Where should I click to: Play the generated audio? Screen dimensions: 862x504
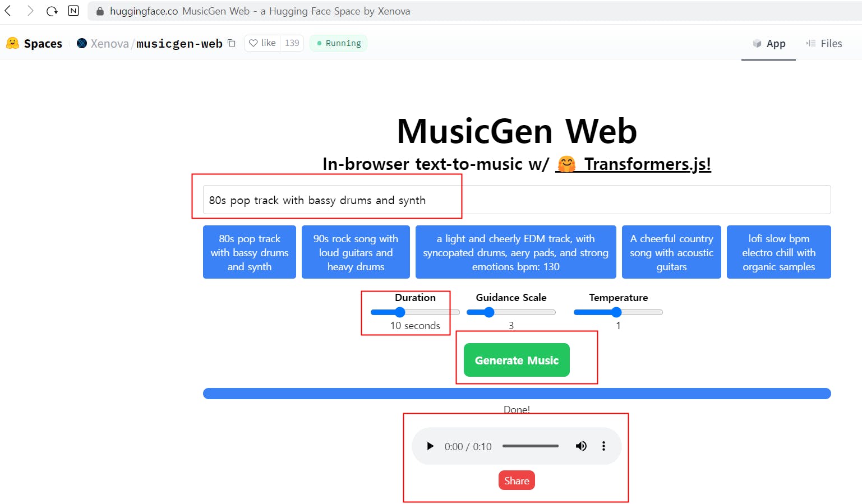pos(430,446)
